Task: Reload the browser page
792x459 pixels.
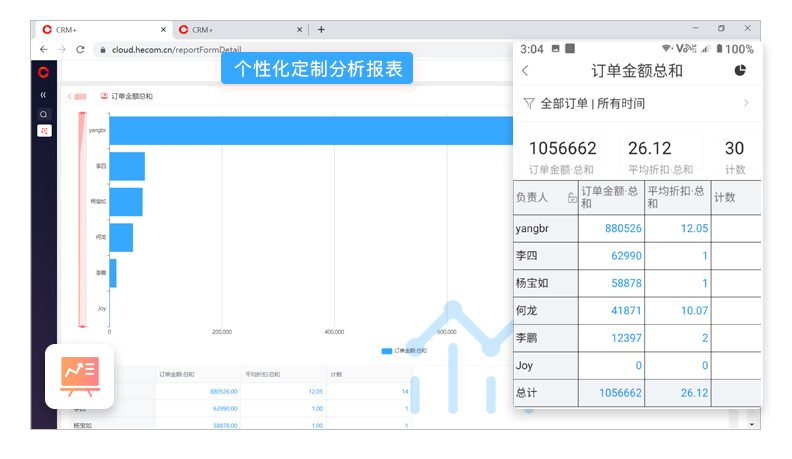Action: 80,49
